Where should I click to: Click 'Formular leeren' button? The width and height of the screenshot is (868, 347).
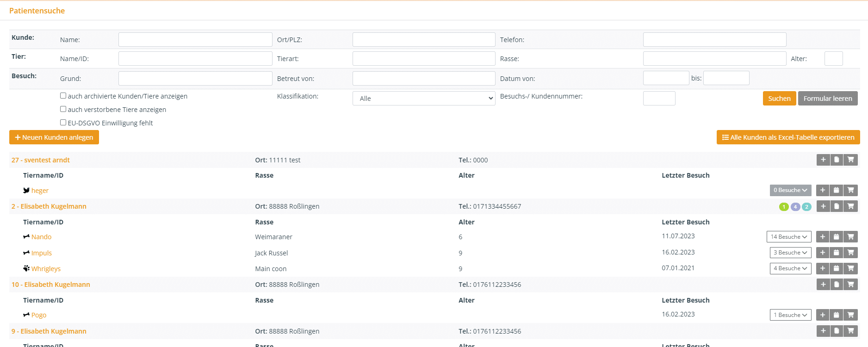(x=828, y=99)
